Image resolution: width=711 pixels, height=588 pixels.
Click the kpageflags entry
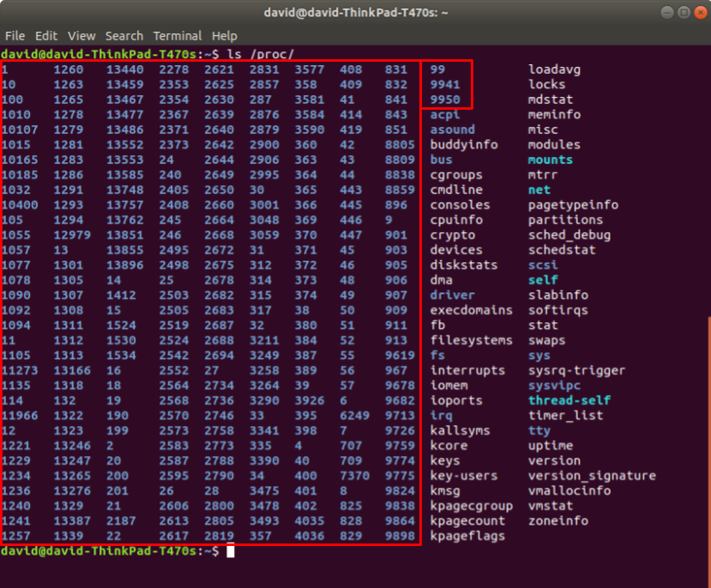(467, 537)
